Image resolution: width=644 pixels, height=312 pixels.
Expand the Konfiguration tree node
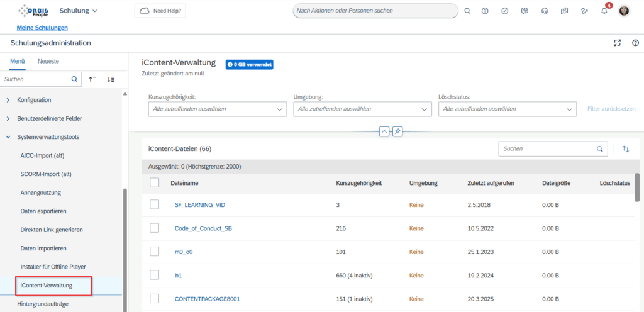click(8, 100)
